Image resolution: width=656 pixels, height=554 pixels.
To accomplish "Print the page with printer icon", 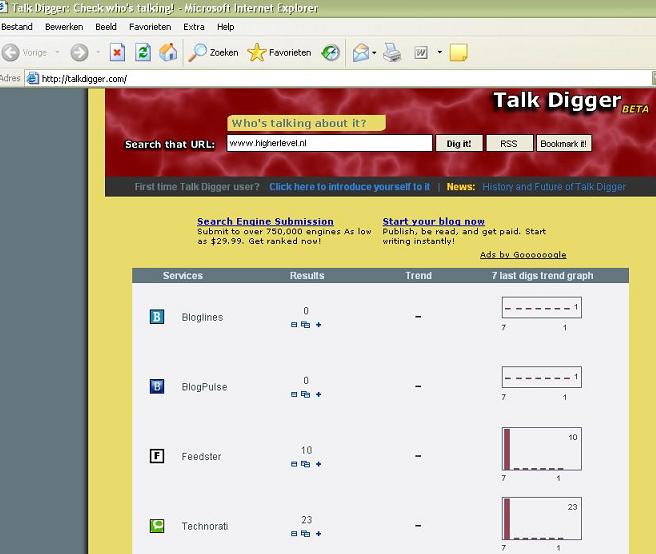I will [x=392, y=53].
